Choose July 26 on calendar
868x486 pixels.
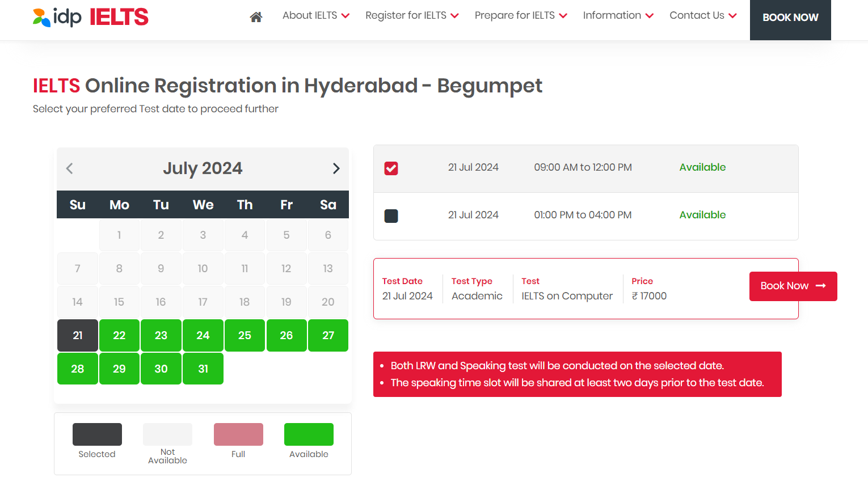(286, 335)
